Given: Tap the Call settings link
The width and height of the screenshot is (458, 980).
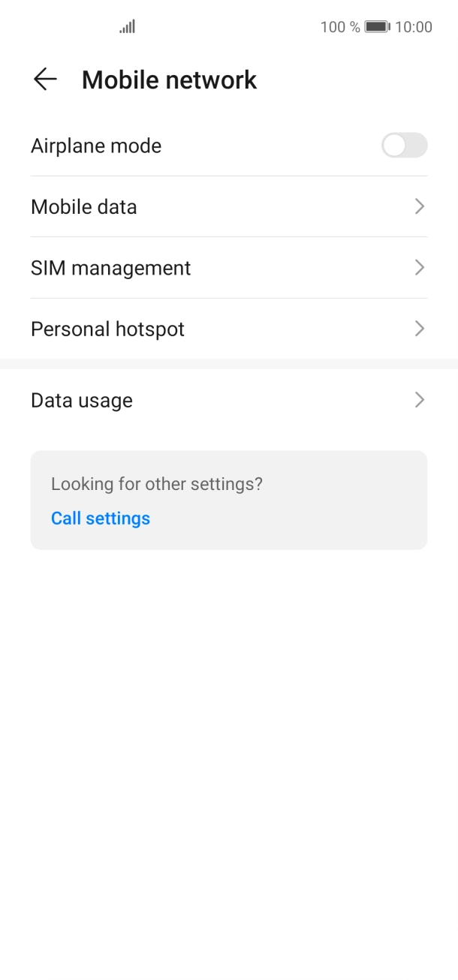Looking at the screenshot, I should point(101,518).
